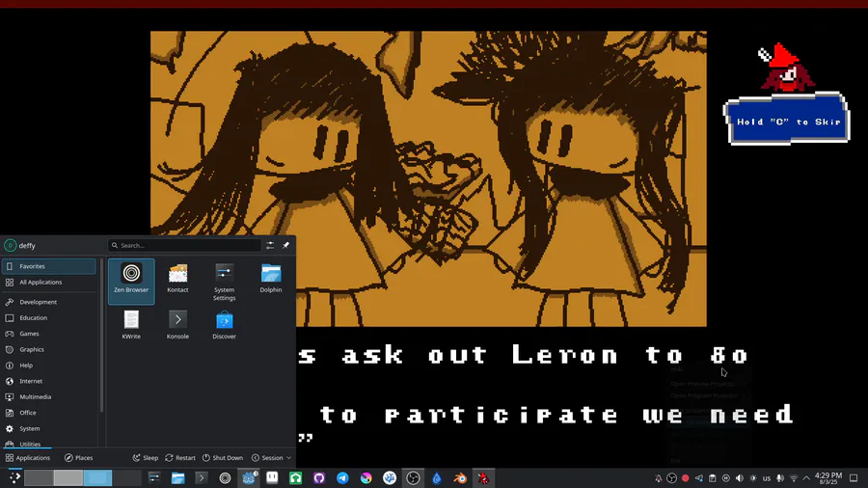This screenshot has width=868, height=488.
Task: Select the Favorites category
Action: pyautogui.click(x=49, y=266)
